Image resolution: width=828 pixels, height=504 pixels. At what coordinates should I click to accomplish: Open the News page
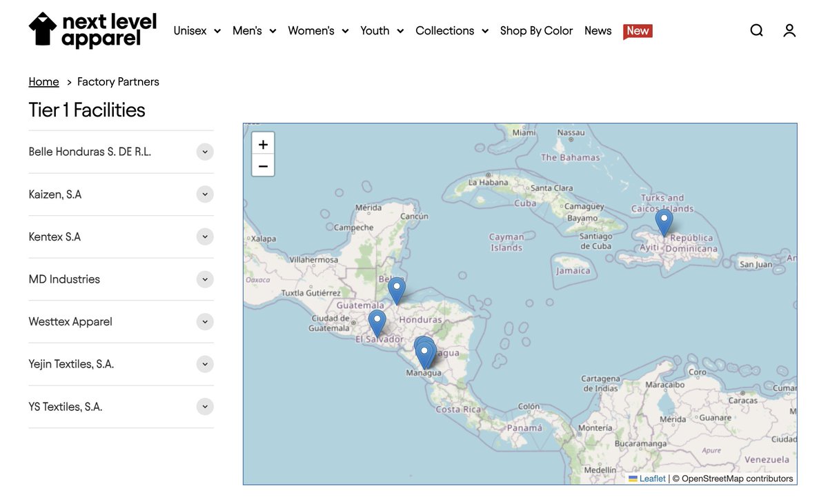pyautogui.click(x=598, y=30)
